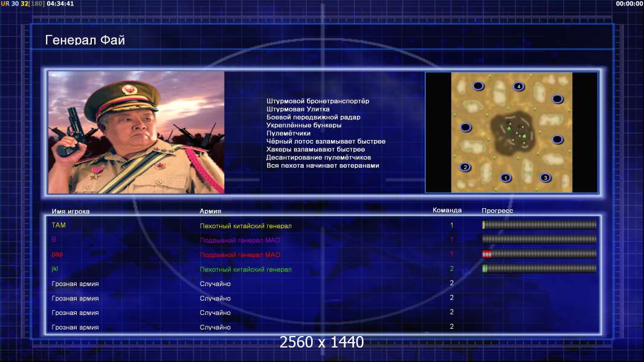Click the 'Команда' column header
The height and width of the screenshot is (362, 644).
click(447, 210)
